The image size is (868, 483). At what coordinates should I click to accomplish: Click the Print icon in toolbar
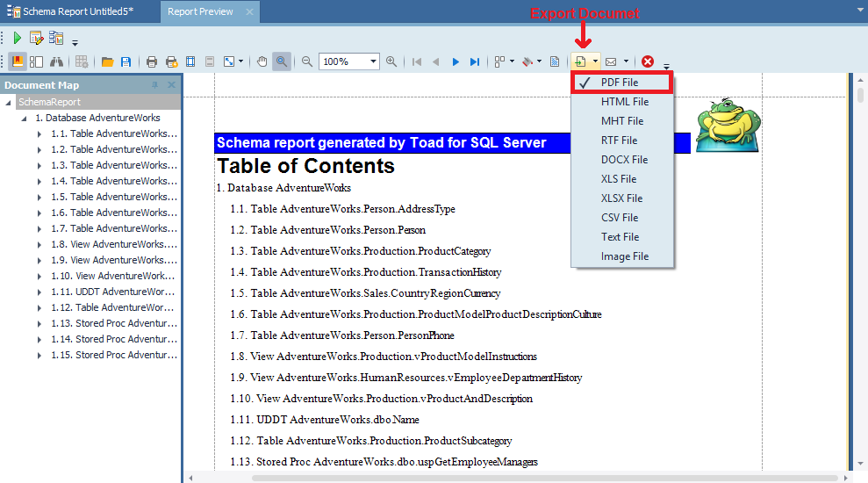pos(151,61)
